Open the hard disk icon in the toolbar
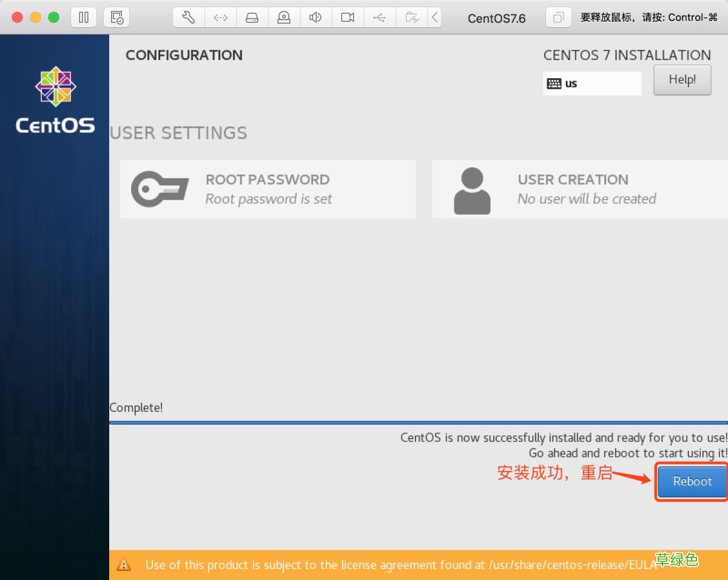This screenshot has height=580, width=728. coord(252,17)
